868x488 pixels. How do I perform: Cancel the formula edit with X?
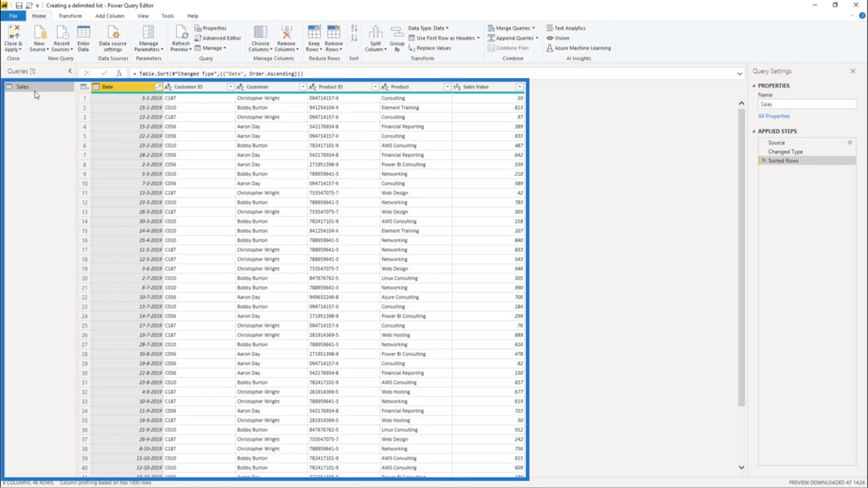click(87, 73)
